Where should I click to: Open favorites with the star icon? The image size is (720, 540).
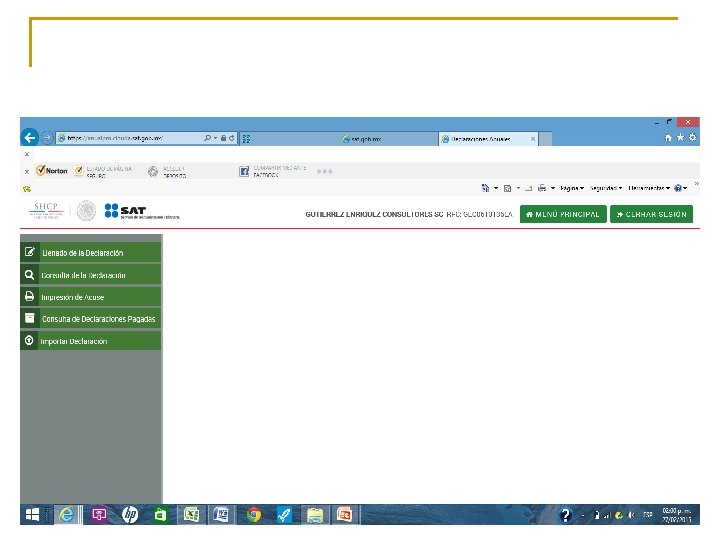(x=680, y=137)
